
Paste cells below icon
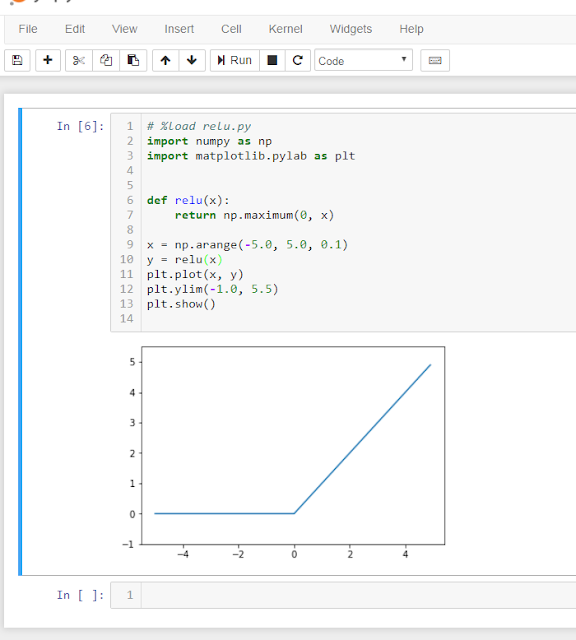pos(133,60)
